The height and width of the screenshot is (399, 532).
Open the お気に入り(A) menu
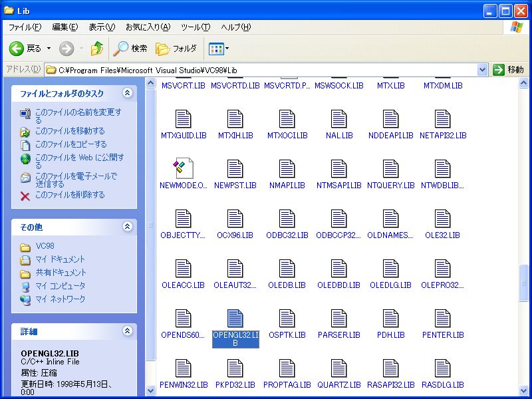pos(148,27)
